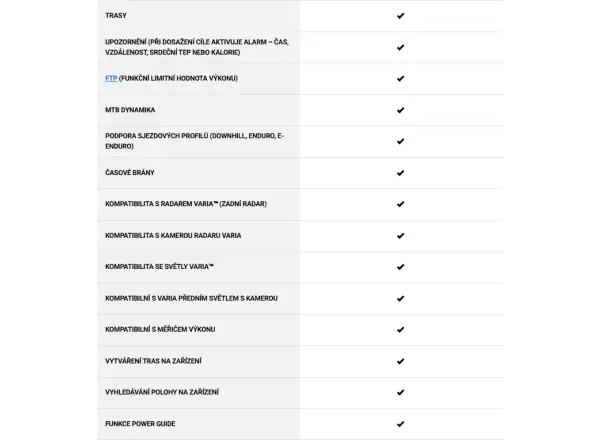Click checkmark for Kompatibilní s měřičem výkonu

click(400, 330)
